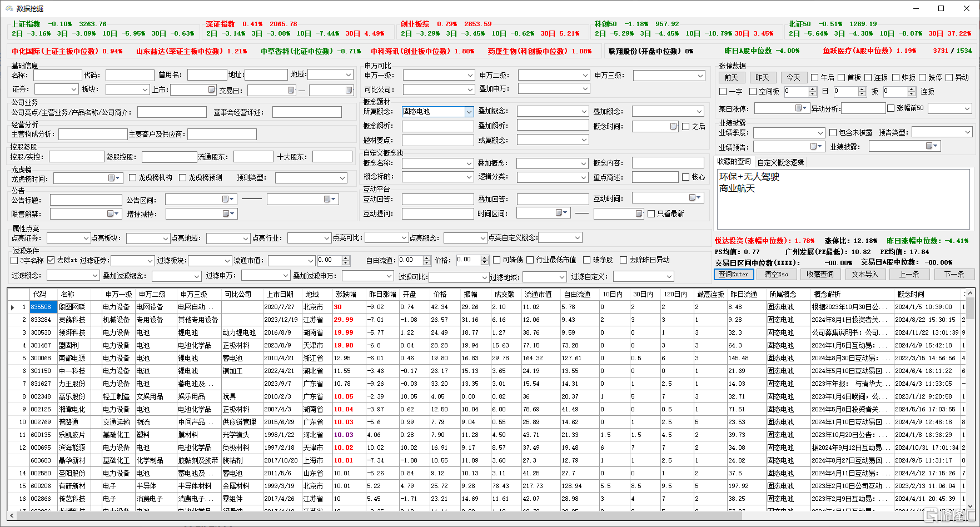This screenshot has width=980, height=527.
Task: Open calendar icon in 交易日 end field
Action: [349, 90]
